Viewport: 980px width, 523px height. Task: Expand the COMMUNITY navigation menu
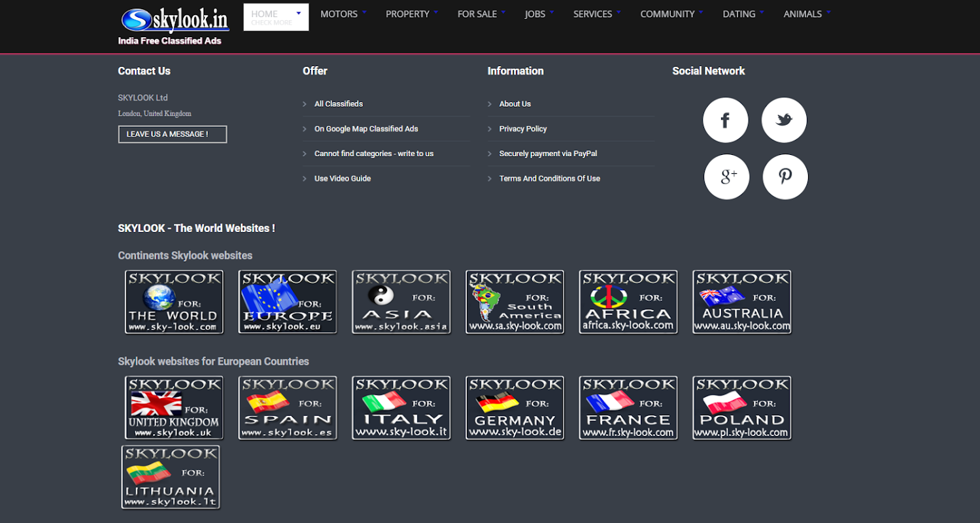[672, 14]
